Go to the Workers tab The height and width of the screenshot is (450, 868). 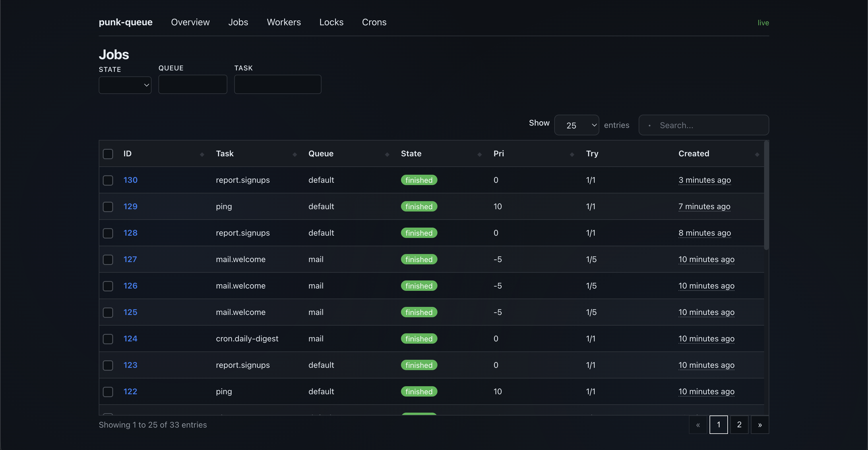tap(284, 22)
